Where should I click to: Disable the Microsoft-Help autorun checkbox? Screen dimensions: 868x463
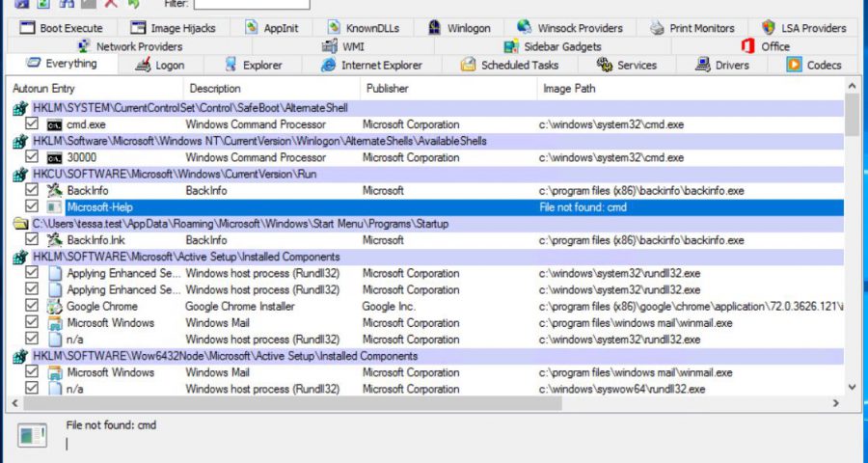pyautogui.click(x=32, y=206)
